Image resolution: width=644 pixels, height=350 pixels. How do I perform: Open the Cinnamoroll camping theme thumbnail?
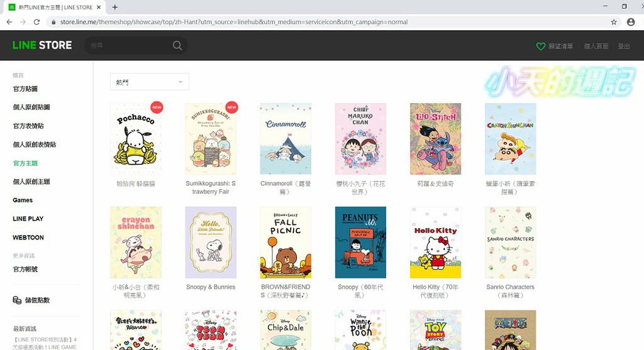pos(286,139)
